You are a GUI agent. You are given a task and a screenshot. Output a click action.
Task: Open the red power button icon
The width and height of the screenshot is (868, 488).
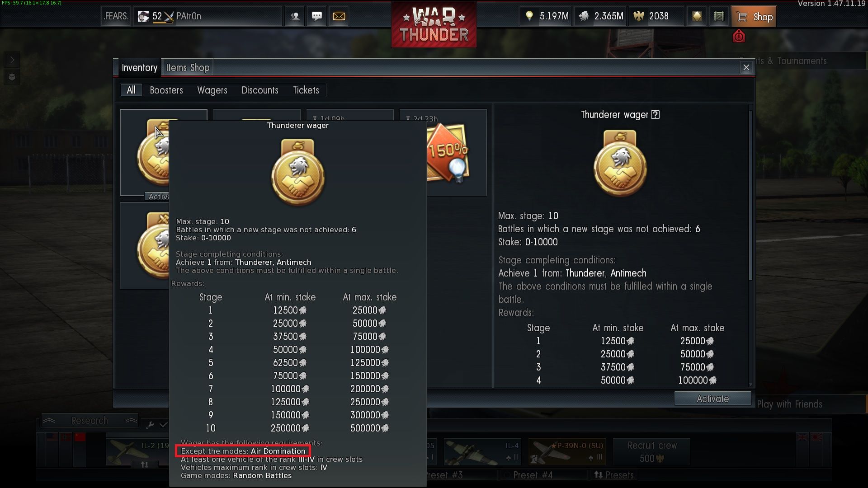click(739, 36)
